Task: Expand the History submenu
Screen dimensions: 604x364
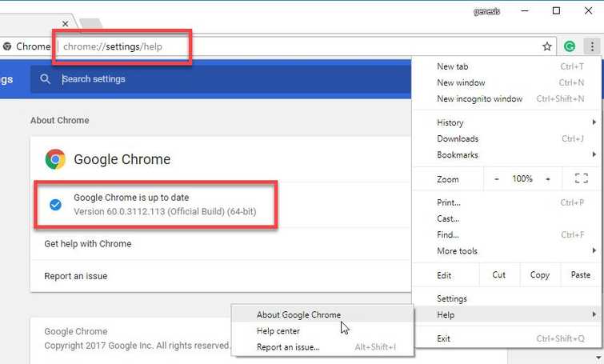Action: (450, 122)
